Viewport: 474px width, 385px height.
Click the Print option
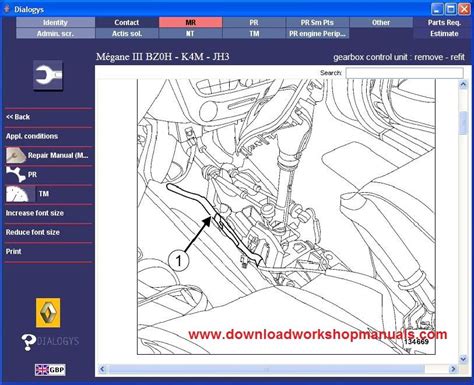[x=13, y=251]
